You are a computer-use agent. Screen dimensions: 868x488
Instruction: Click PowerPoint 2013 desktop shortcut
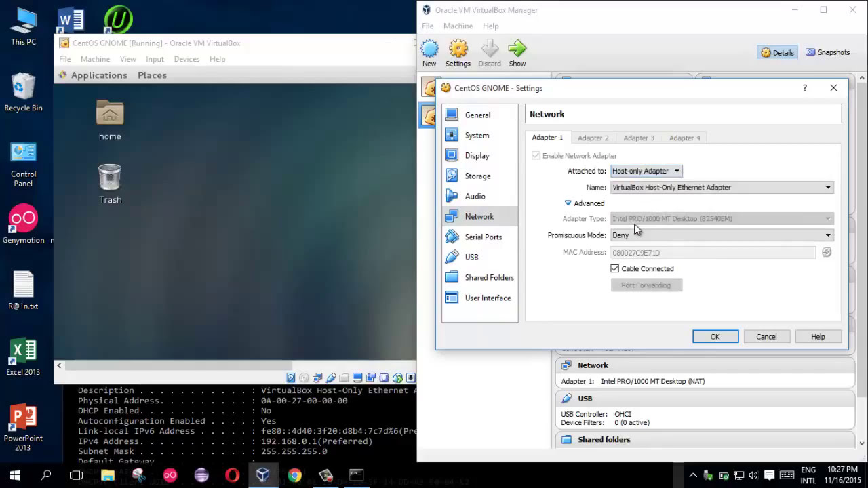23,428
